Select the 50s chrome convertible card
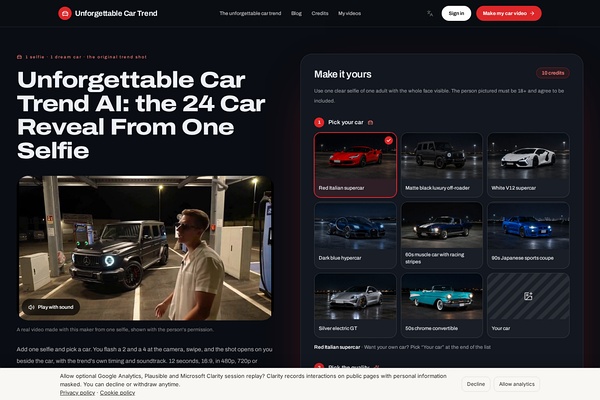The height and width of the screenshot is (400, 600). click(x=442, y=305)
